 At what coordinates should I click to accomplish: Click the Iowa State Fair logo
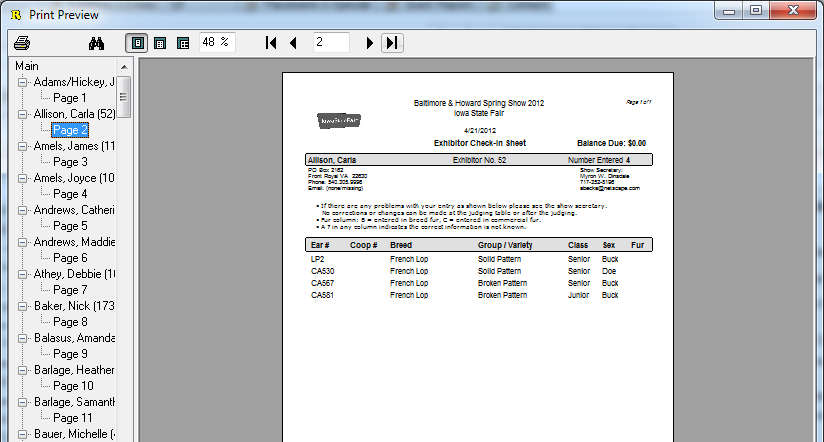339,121
